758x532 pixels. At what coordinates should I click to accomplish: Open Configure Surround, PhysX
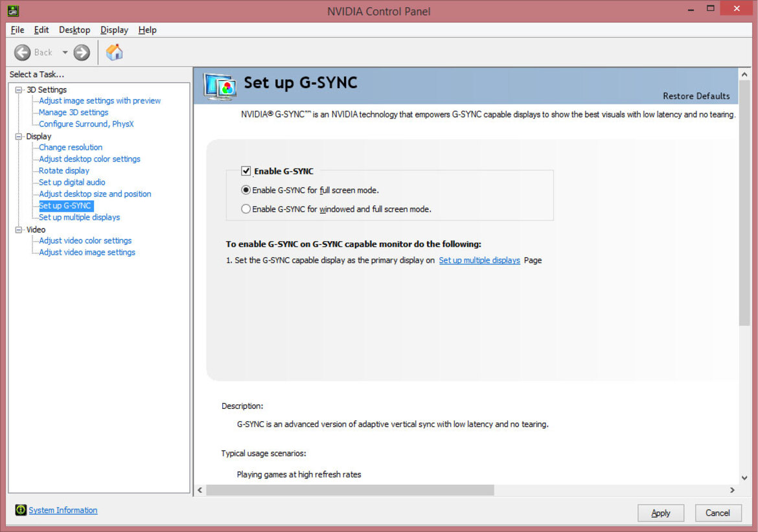coord(86,124)
